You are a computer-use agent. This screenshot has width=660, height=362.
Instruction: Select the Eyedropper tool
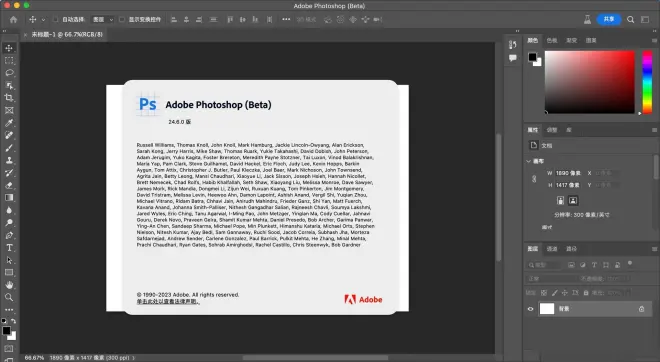tap(9, 123)
